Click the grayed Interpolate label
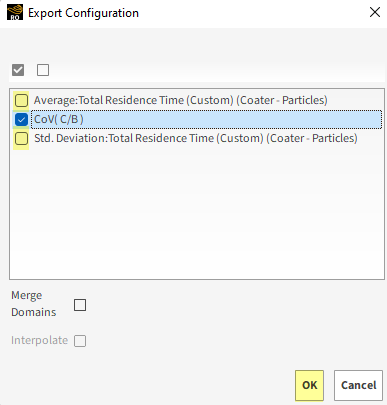The height and width of the screenshot is (405, 387). tap(39, 340)
